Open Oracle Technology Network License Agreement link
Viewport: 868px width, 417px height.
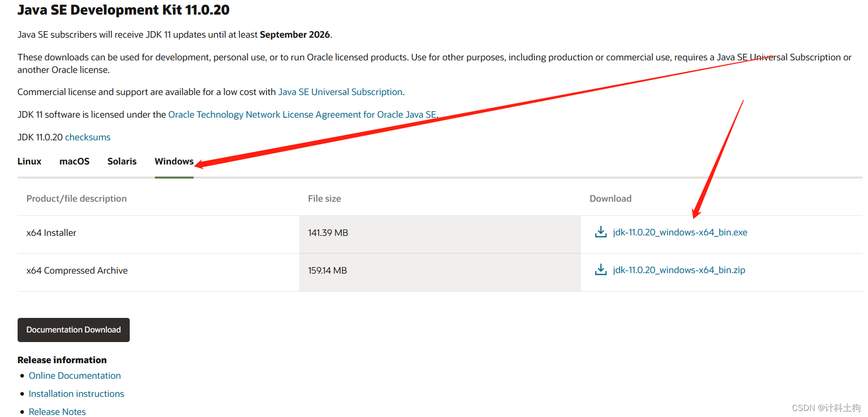click(x=302, y=115)
